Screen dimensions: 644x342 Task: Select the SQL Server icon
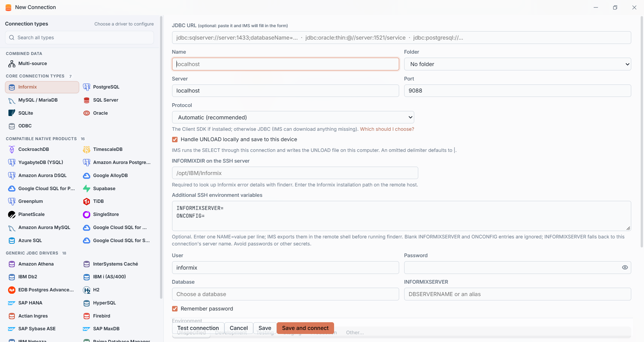87,100
